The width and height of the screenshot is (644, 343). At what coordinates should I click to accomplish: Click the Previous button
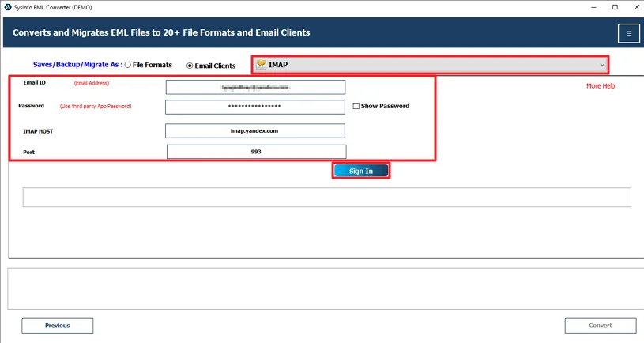58,326
